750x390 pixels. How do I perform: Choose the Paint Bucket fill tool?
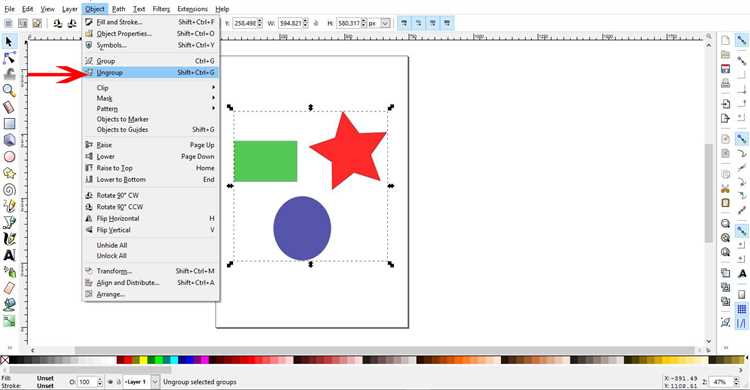click(x=9, y=304)
